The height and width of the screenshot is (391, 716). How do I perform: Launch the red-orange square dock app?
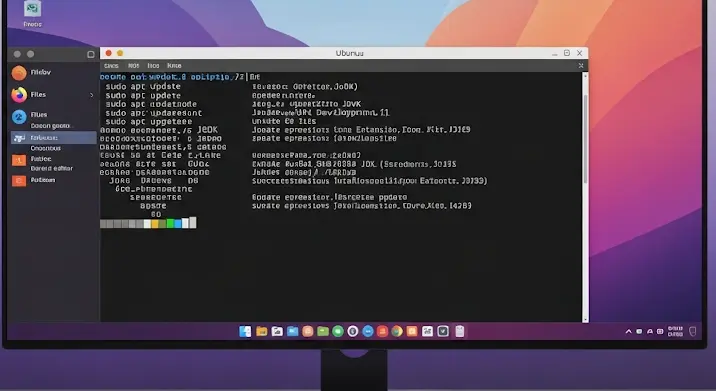pos(382,331)
